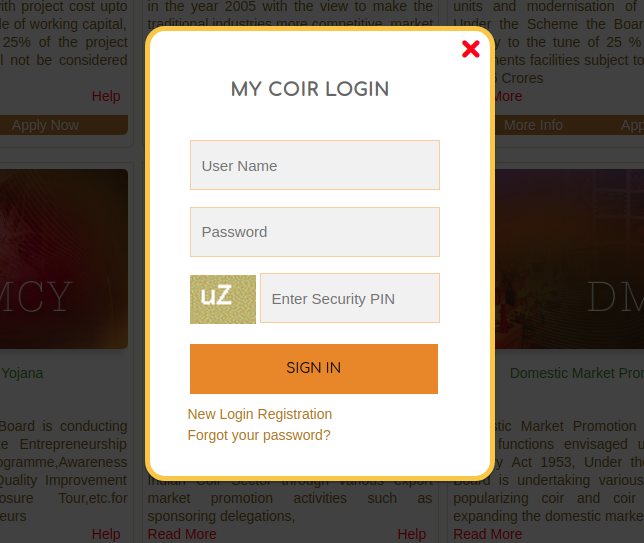Image resolution: width=644 pixels, height=543 pixels.
Task: Click the uZ captcha image
Action: 222,298
